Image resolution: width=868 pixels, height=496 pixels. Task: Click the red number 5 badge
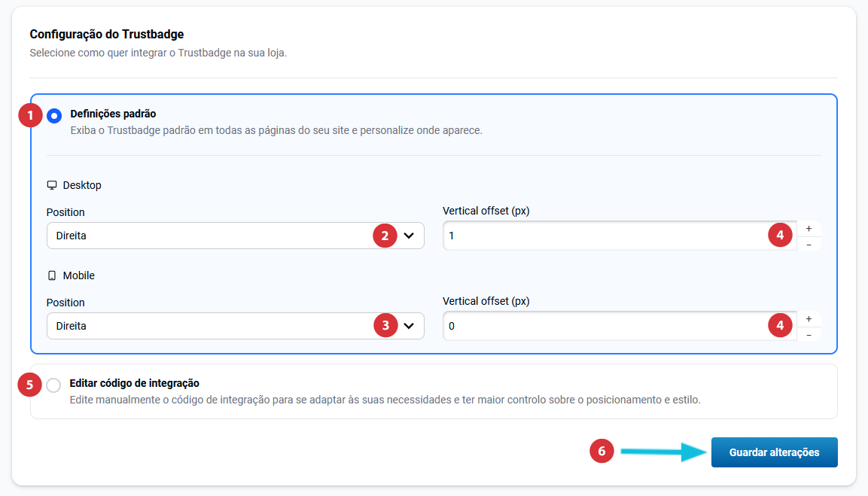30,385
